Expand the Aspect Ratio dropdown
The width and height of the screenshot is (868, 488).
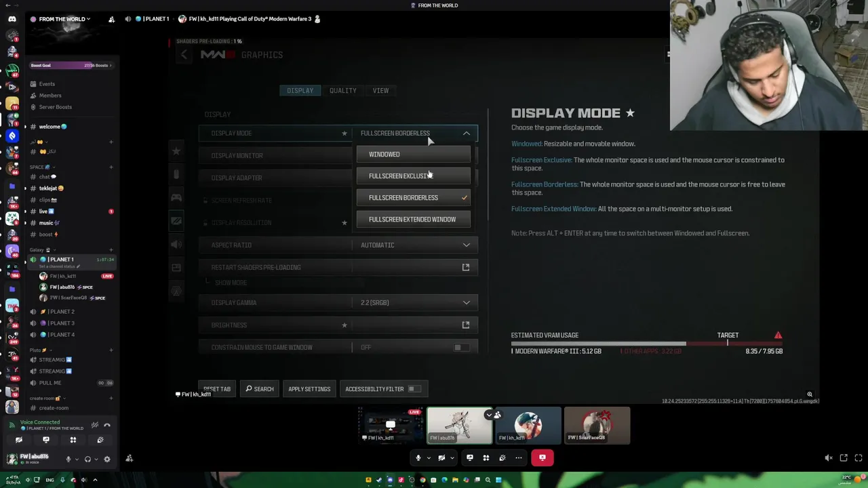[x=467, y=245]
